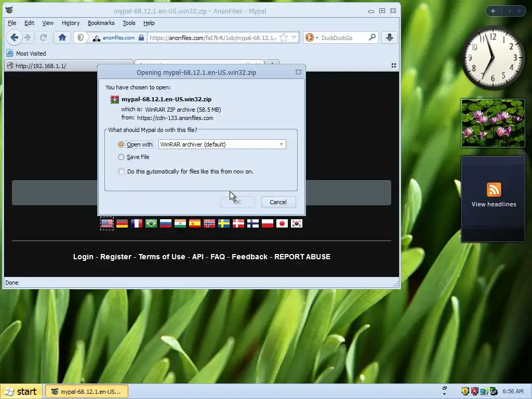Open the Terms of Use link
Screen dimensions: 532x399
point(162,257)
